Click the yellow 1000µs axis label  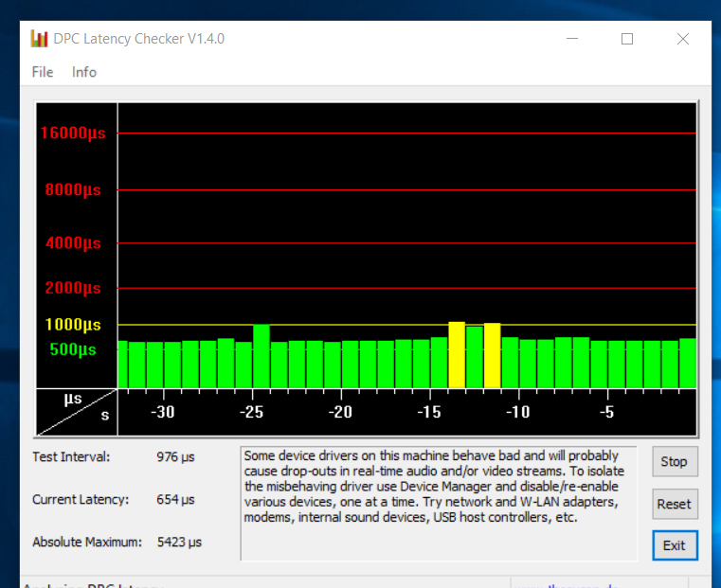tap(73, 325)
